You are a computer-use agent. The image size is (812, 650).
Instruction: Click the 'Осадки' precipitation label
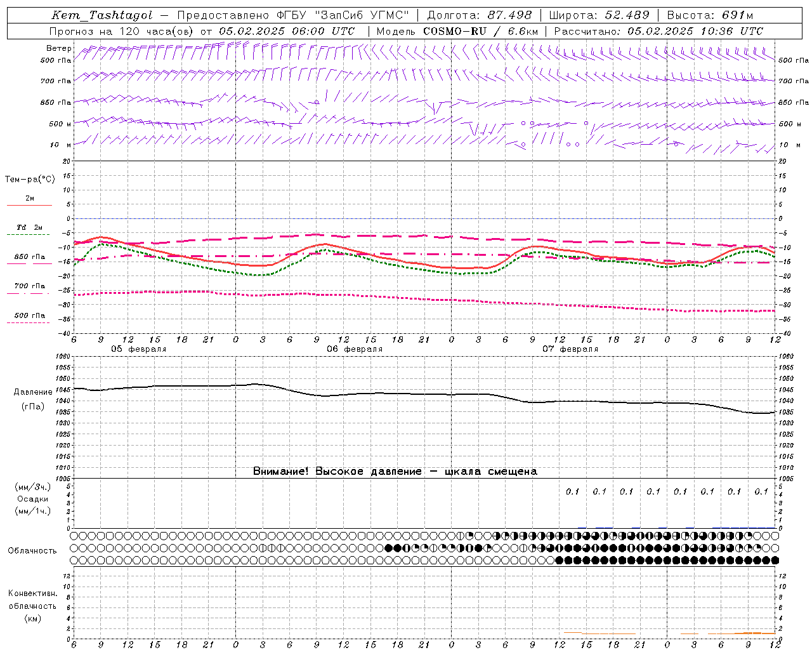(x=33, y=499)
